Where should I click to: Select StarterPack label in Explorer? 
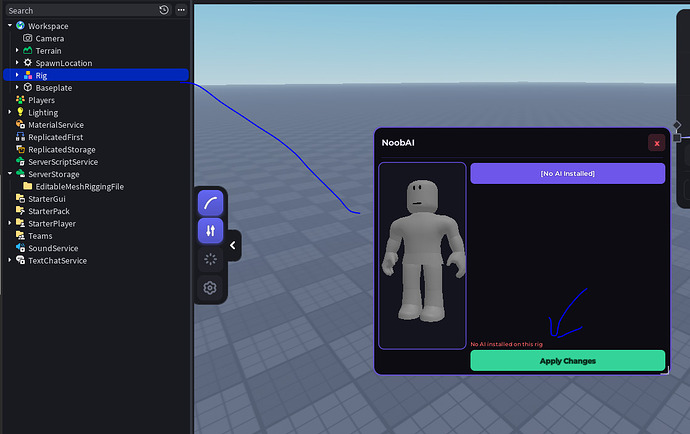(49, 211)
